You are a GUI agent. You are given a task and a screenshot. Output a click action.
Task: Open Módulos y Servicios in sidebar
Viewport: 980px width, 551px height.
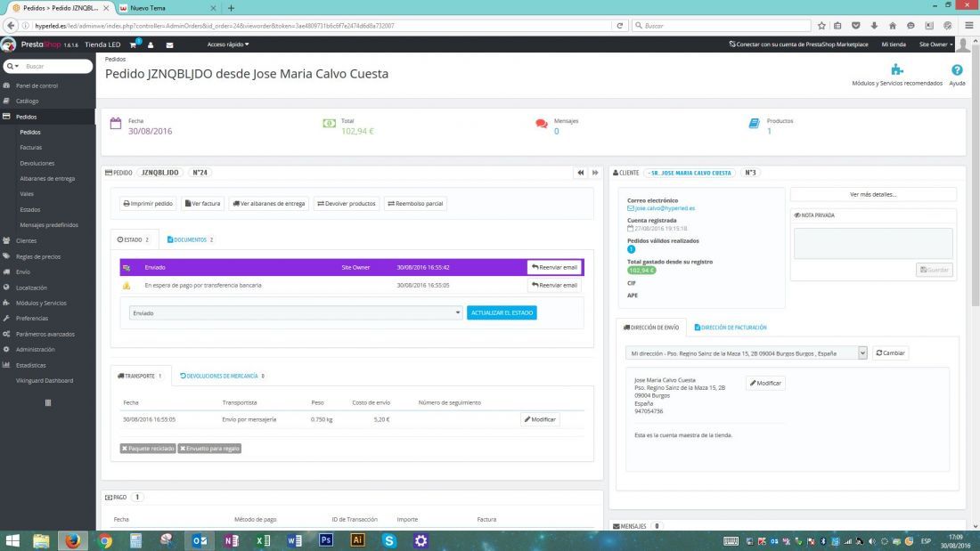click(x=41, y=303)
